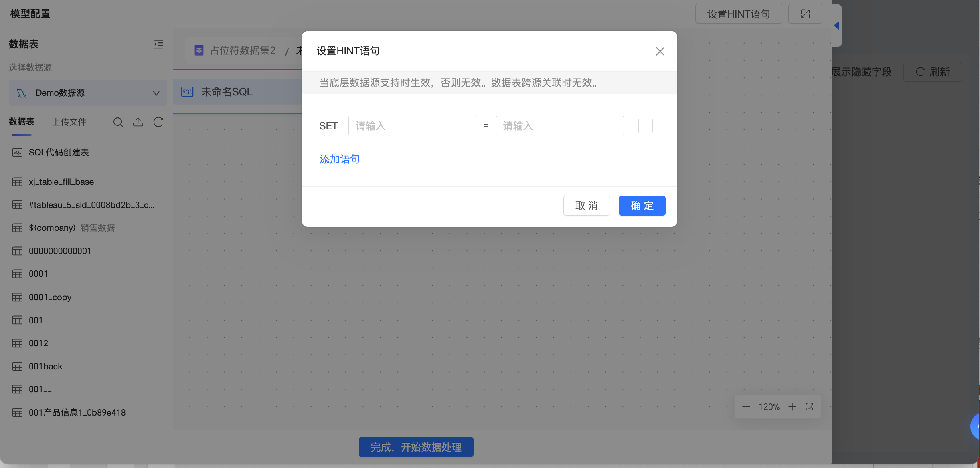The image size is (980, 468).
Task: Click the search icon in data table panel
Action: pos(118,122)
